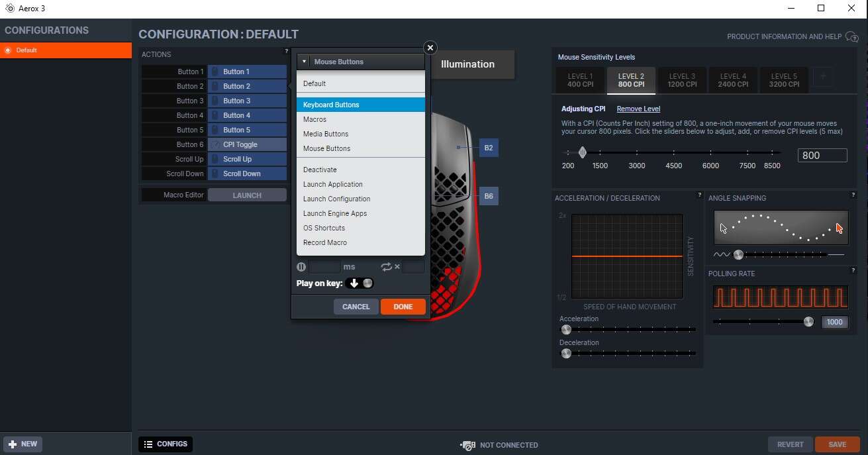The height and width of the screenshot is (455, 868).
Task: Close the button assignment popup via X icon
Action: click(x=430, y=48)
